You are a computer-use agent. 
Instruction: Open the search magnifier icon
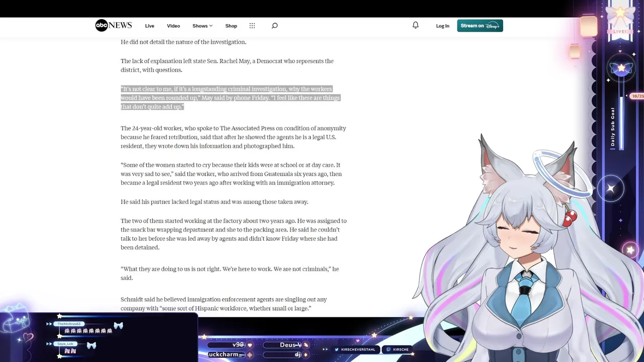click(x=275, y=26)
